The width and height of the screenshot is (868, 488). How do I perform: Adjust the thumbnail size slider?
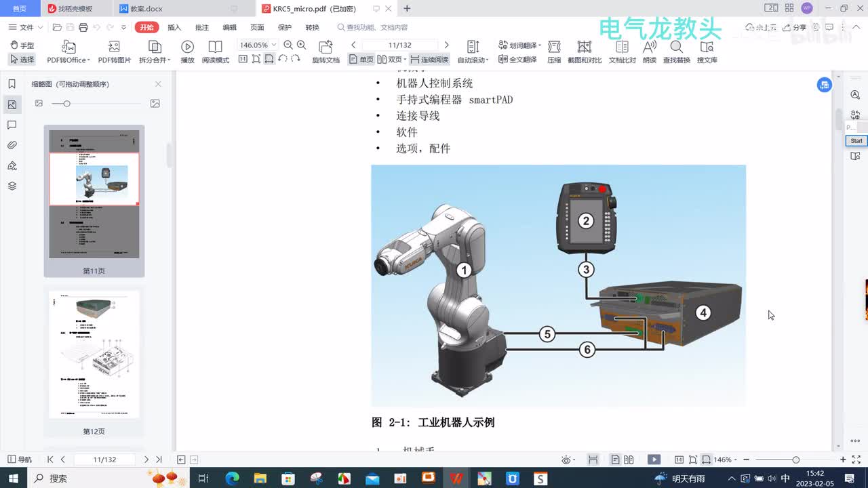click(95, 104)
